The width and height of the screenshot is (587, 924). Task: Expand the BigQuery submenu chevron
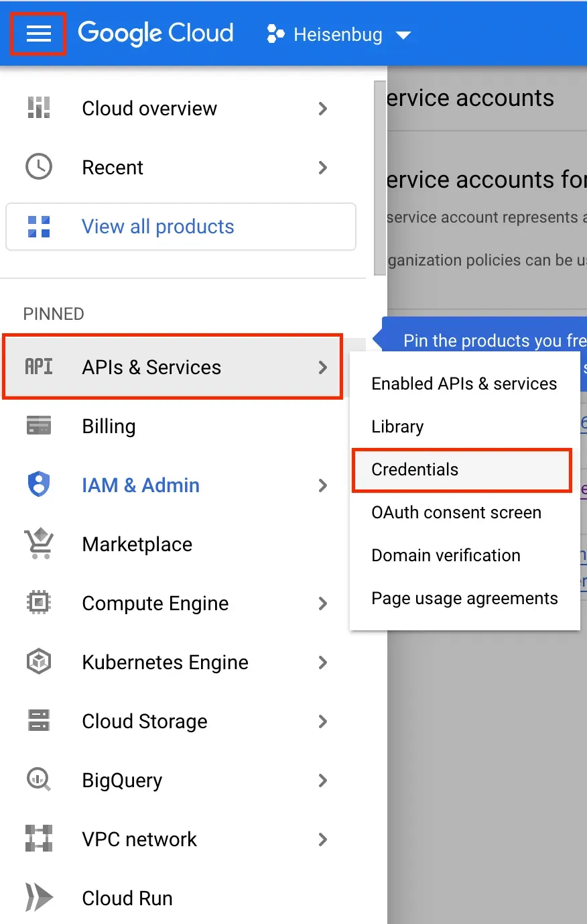coord(323,781)
